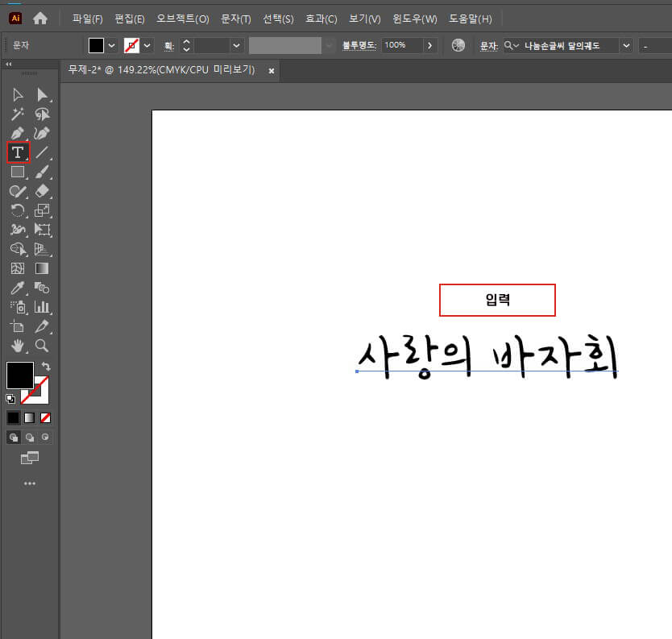Select the Line Segment tool
The image size is (672, 639).
(x=42, y=152)
